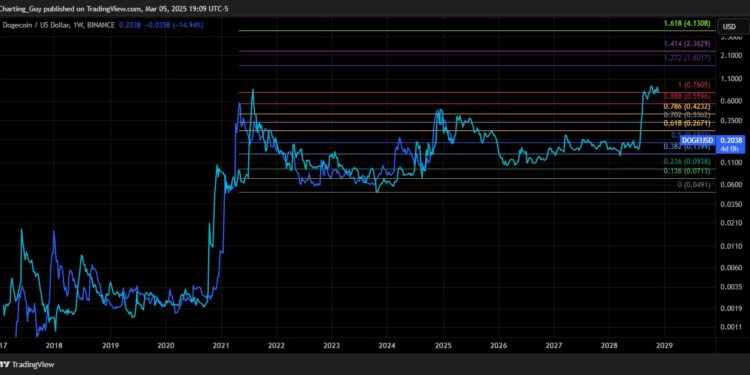This screenshot has height=375, width=750.
Task: Click the 2026 label on time axis
Action: point(498,345)
